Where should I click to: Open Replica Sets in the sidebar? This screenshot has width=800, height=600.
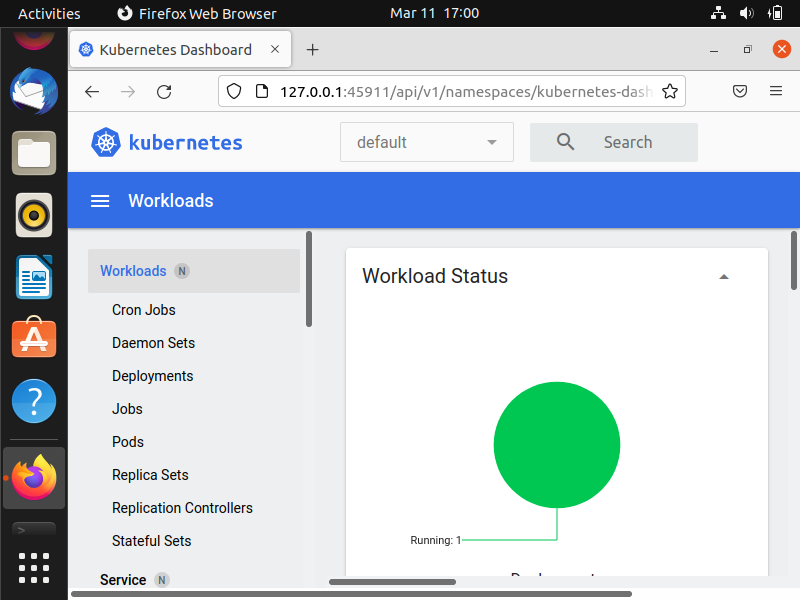pos(150,475)
